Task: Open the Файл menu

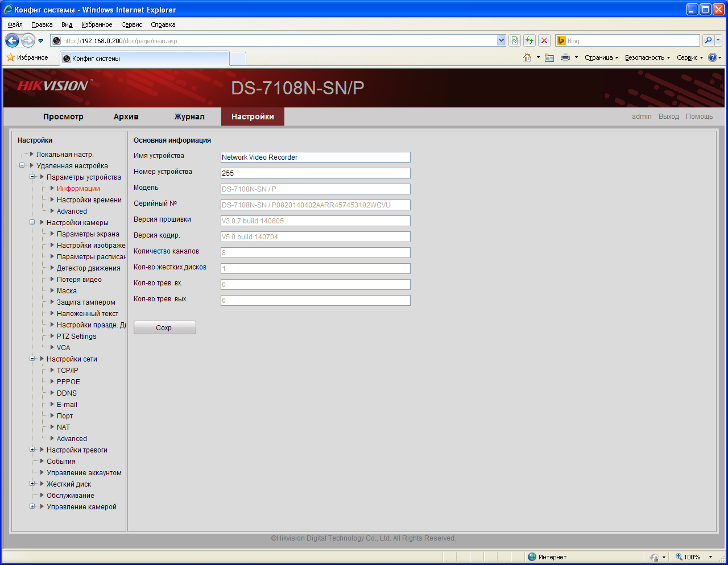Action: pyautogui.click(x=15, y=24)
